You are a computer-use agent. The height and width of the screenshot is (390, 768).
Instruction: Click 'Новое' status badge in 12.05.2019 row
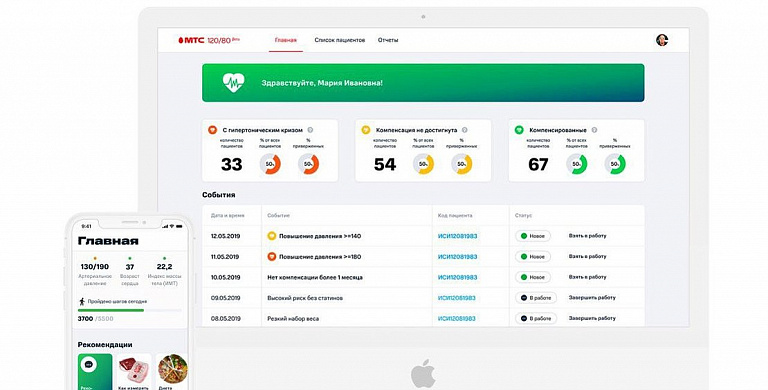point(533,236)
